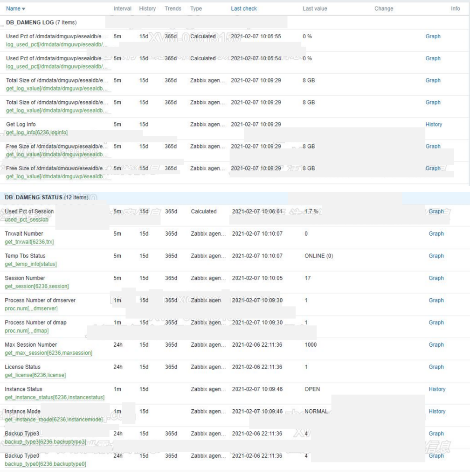
Task: Open Graph for Used Pct checked at 10:05:55
Action: click(433, 36)
